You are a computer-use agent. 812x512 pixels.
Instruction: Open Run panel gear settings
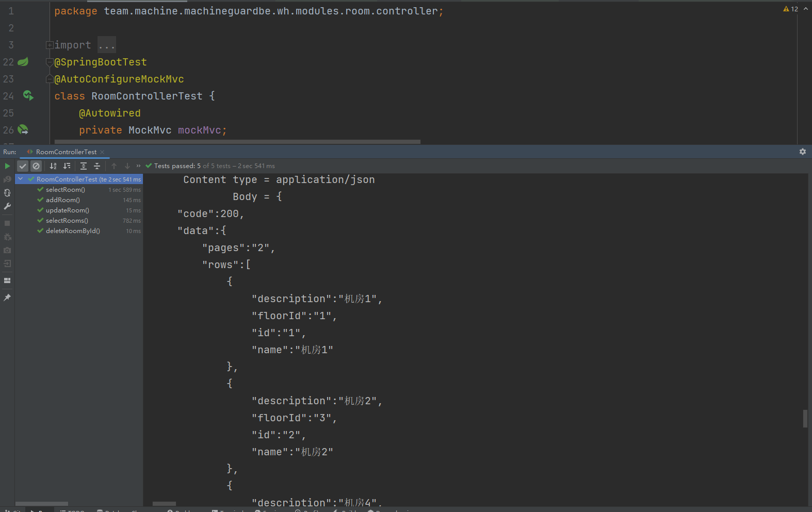(803, 152)
